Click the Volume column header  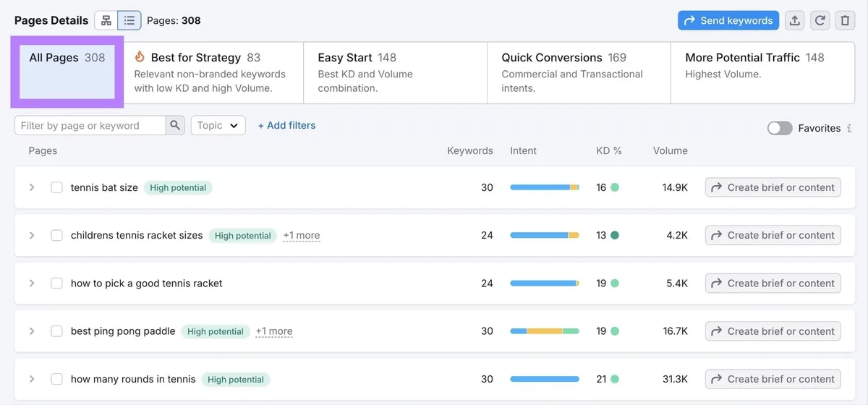pos(671,150)
